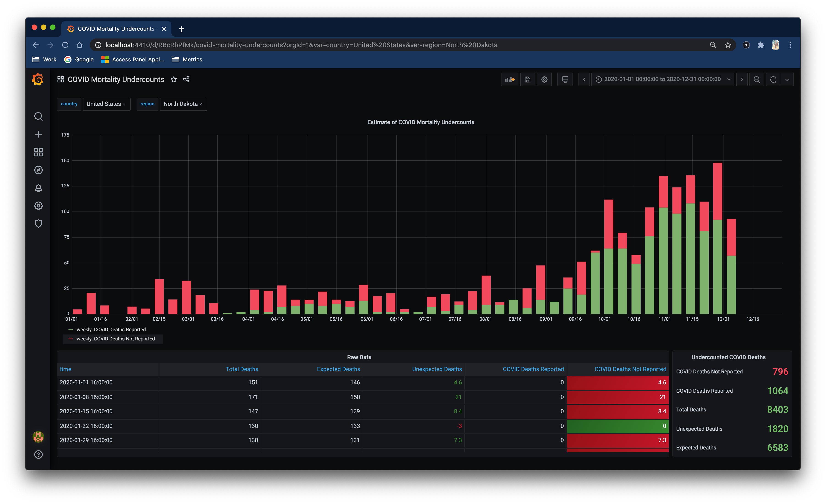Image resolution: width=826 pixels, height=504 pixels.
Task: Open the browser extensions puzzle icon
Action: pos(761,45)
